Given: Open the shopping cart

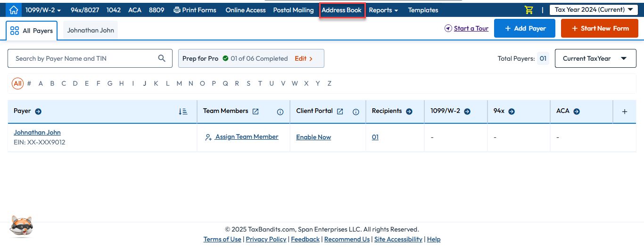Looking at the screenshot, I should pos(529,10).
